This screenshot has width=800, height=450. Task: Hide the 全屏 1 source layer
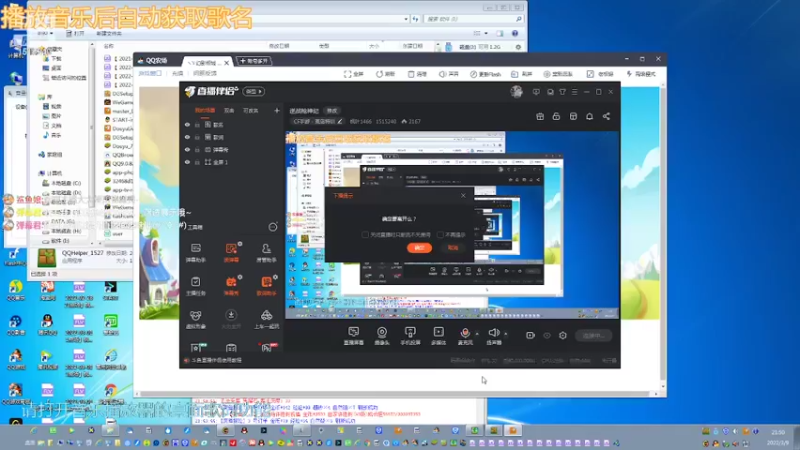(x=187, y=162)
